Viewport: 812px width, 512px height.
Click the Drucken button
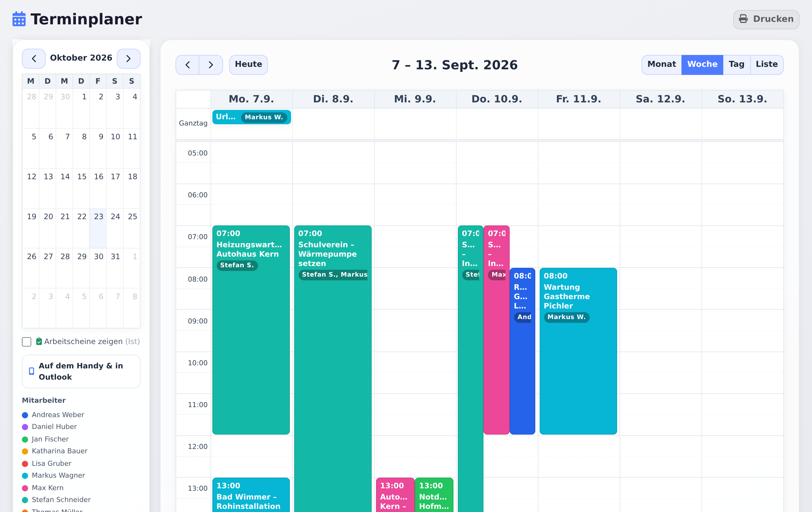tap(766, 19)
